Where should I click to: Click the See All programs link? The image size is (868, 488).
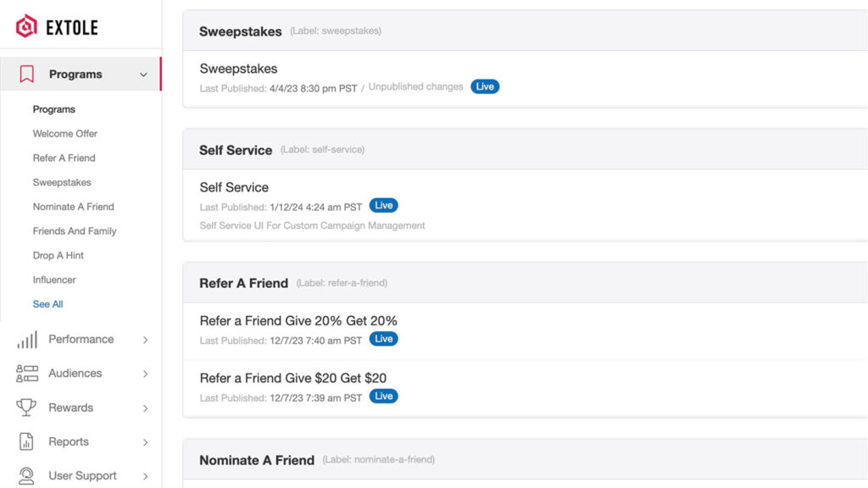(x=48, y=304)
